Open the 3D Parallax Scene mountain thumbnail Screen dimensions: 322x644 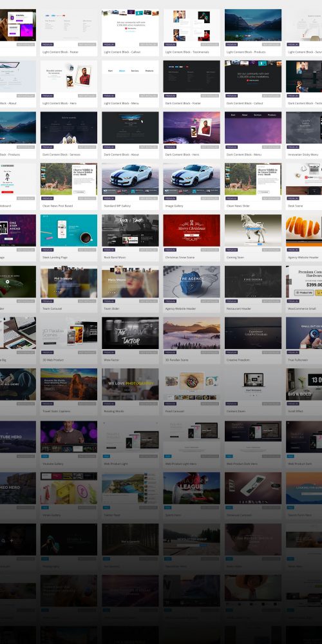pyautogui.click(x=191, y=333)
